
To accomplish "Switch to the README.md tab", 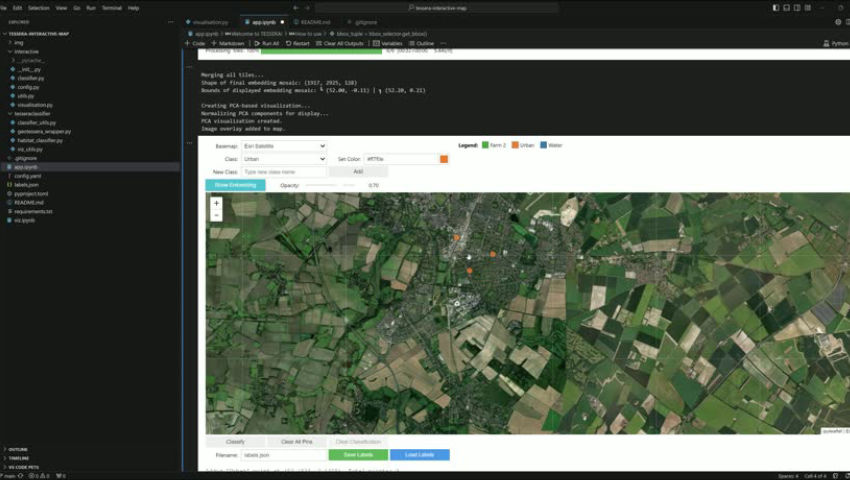I will (313, 22).
